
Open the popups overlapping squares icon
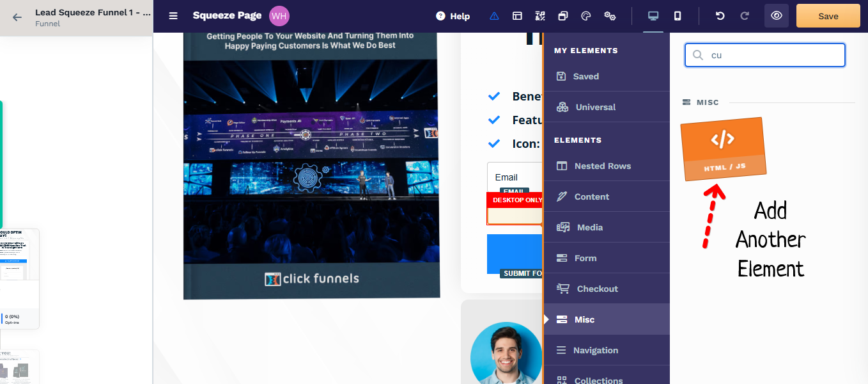563,16
